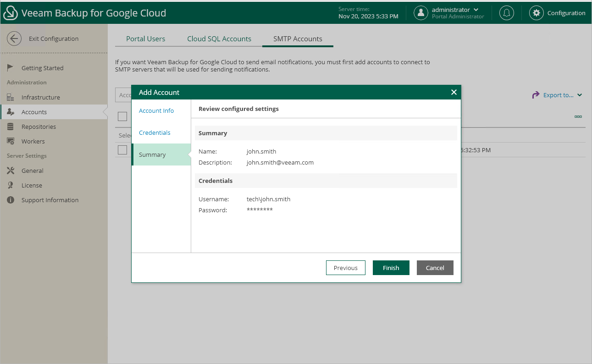Click the Configuration label in header
592x364 pixels.
(566, 13)
